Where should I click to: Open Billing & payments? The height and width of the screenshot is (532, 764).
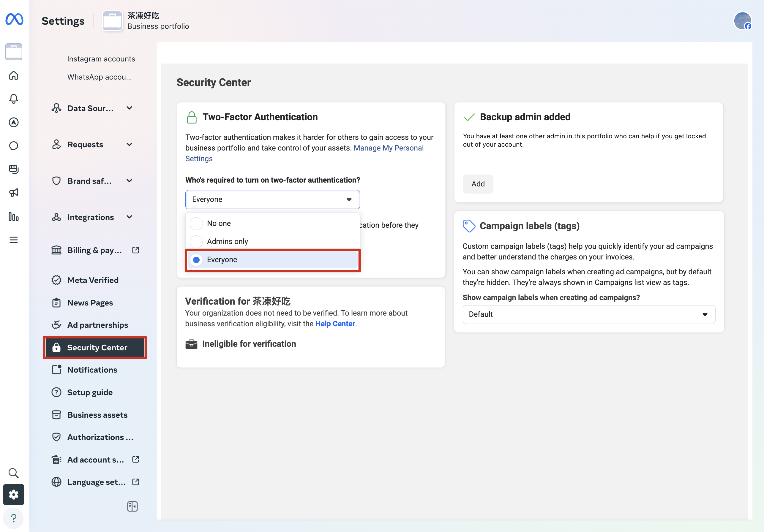(94, 250)
